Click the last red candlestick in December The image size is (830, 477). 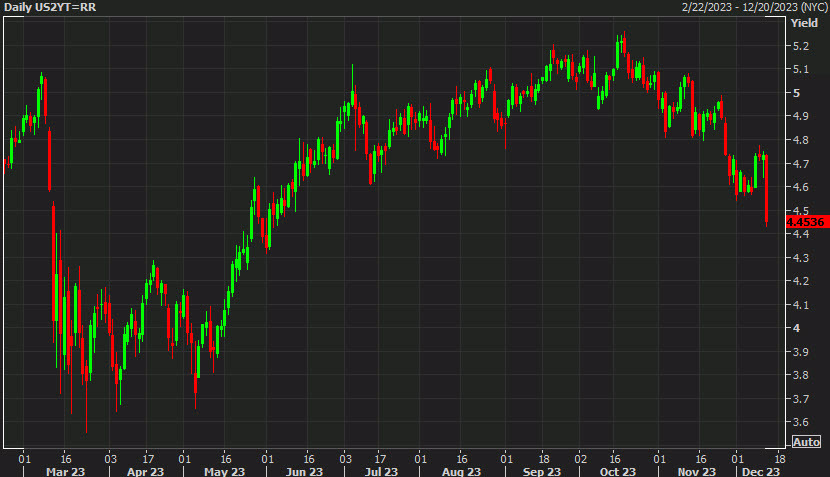click(x=766, y=191)
